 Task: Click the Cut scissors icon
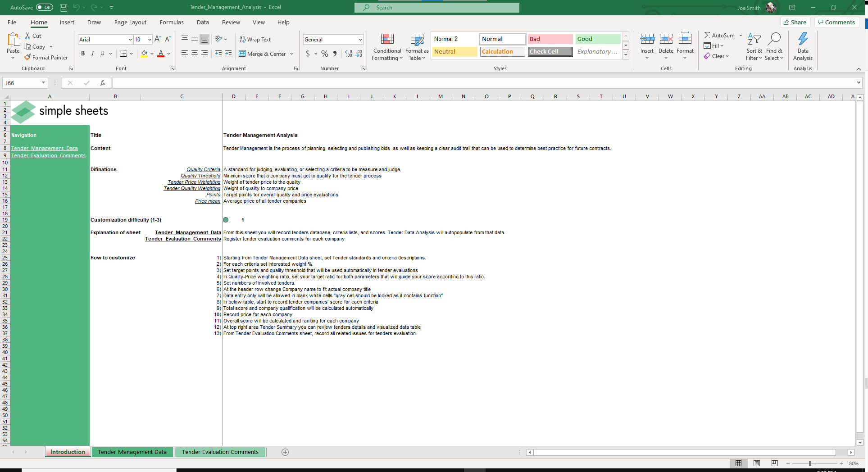pyautogui.click(x=28, y=36)
